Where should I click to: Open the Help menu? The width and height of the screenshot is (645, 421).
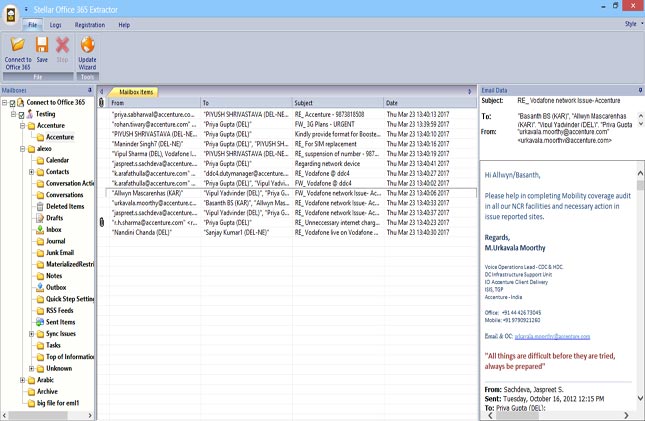[124, 25]
